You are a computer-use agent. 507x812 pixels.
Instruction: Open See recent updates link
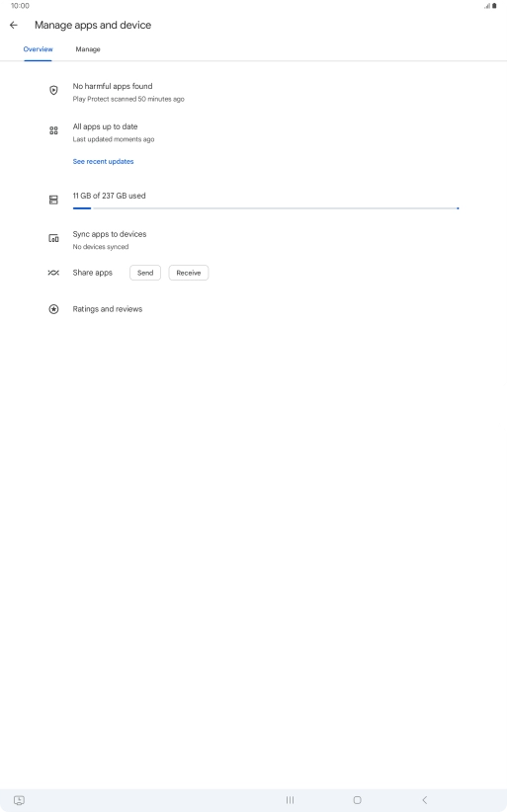click(x=103, y=162)
